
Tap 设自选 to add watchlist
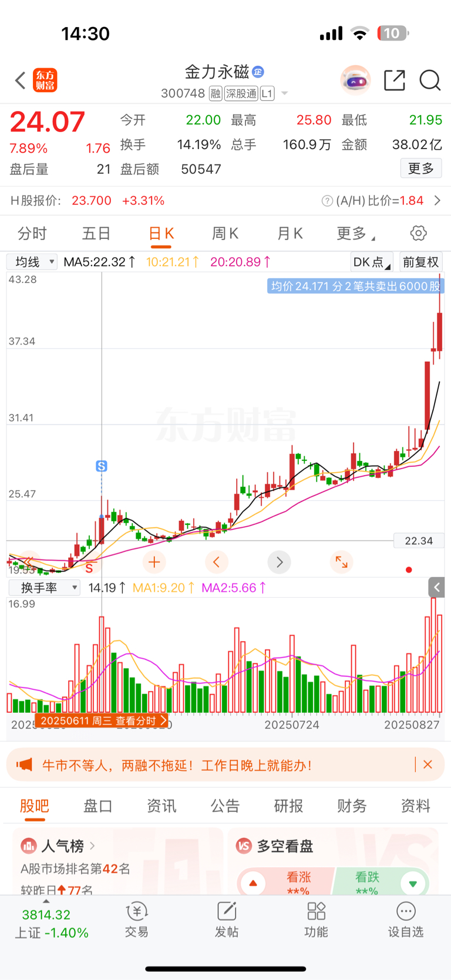(406, 920)
